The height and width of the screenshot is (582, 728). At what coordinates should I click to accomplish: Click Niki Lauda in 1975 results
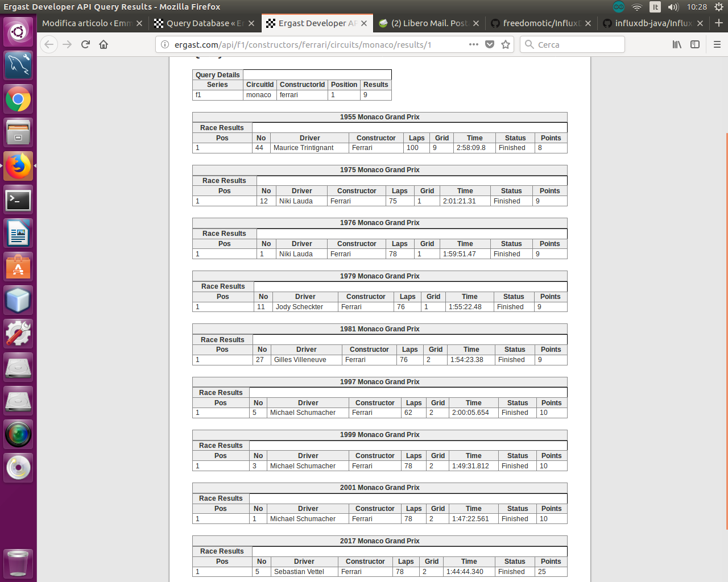point(296,201)
